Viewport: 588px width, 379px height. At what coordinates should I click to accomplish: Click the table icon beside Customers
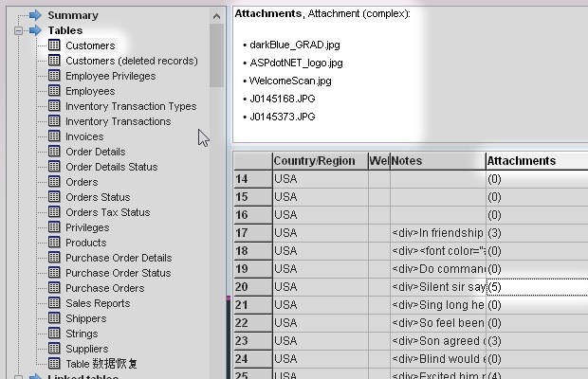(54, 45)
